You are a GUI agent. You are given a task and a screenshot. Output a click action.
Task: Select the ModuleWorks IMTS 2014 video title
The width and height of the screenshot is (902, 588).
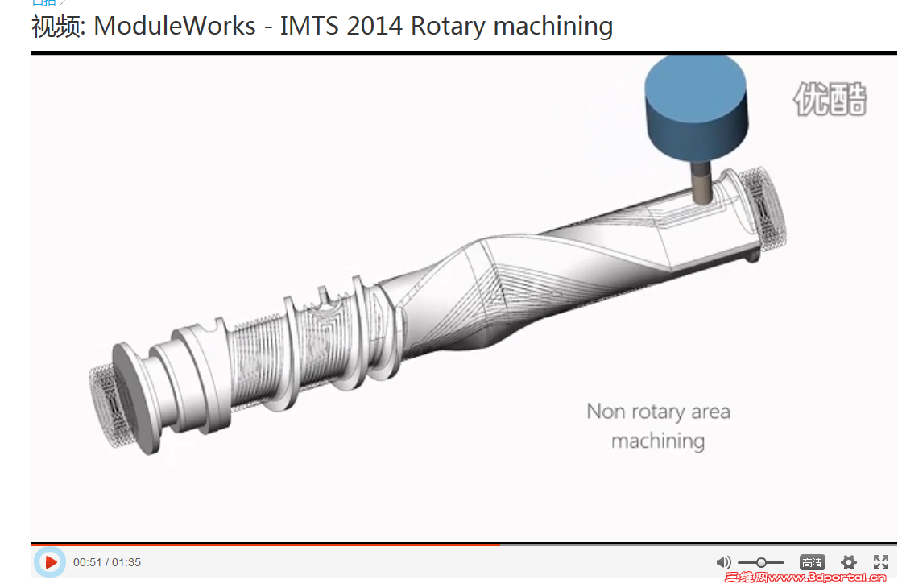coord(322,27)
